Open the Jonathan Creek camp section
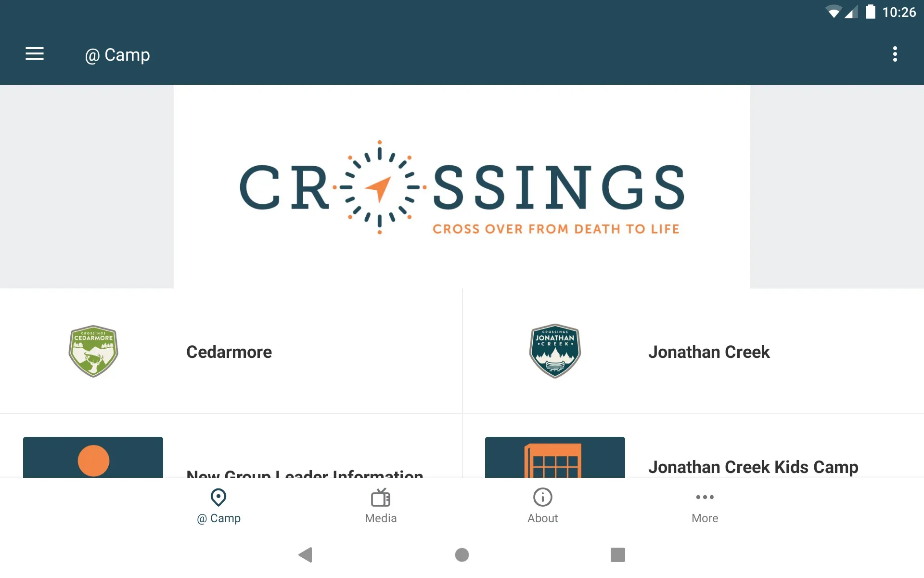 click(x=692, y=351)
